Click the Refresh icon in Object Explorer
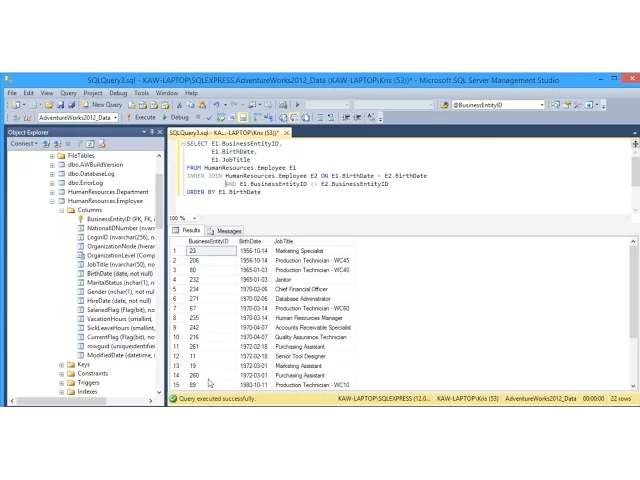 click(90, 144)
